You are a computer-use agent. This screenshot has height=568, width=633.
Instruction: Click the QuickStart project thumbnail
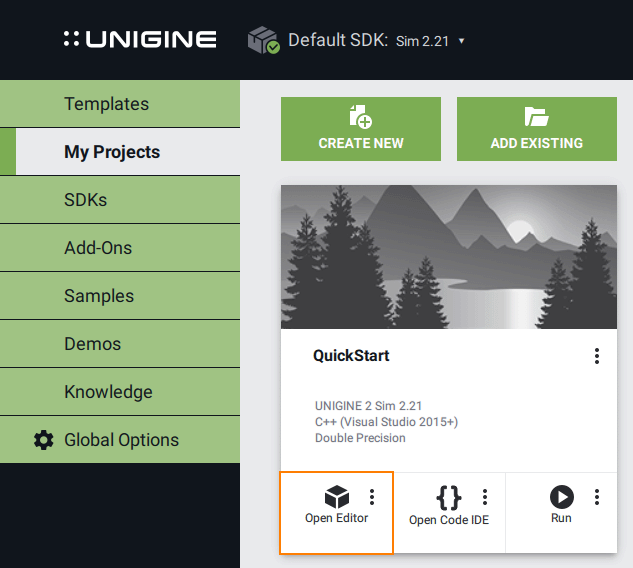[x=449, y=257]
